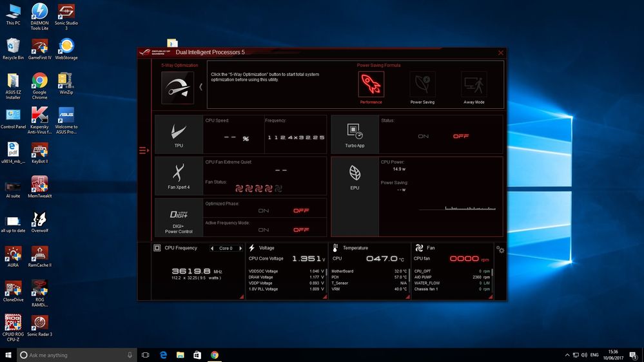644x362 pixels.
Task: Open KeyBot II desktop icon
Action: 39,153
